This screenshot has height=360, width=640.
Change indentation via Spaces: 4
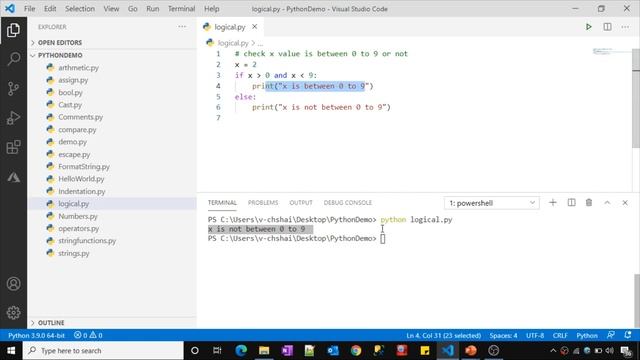[x=503, y=335]
